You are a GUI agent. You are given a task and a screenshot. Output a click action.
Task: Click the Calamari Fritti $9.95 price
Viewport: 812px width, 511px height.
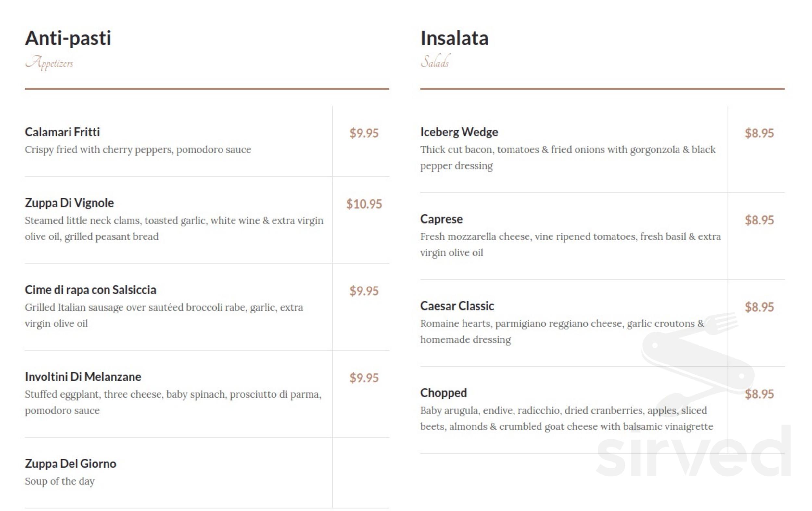(x=364, y=133)
